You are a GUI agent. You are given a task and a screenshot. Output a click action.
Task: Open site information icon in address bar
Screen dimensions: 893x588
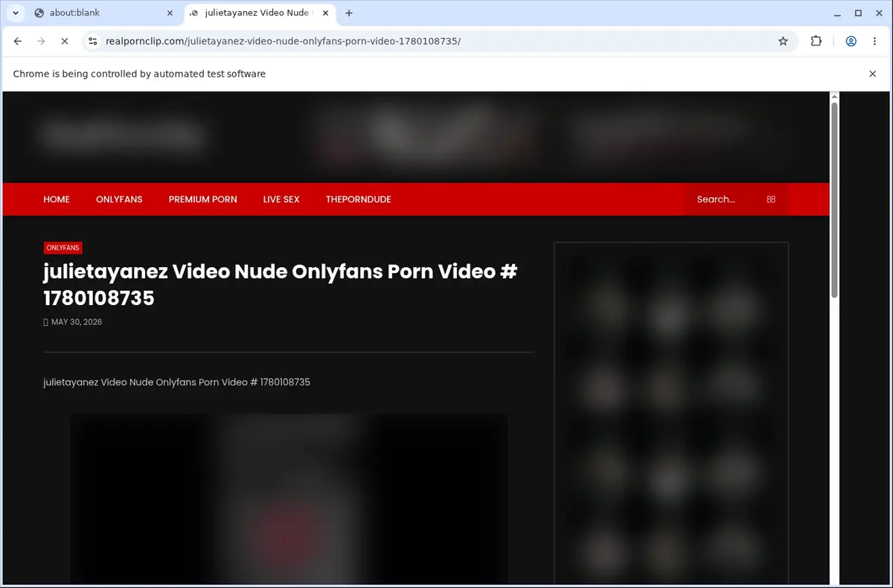(x=92, y=42)
